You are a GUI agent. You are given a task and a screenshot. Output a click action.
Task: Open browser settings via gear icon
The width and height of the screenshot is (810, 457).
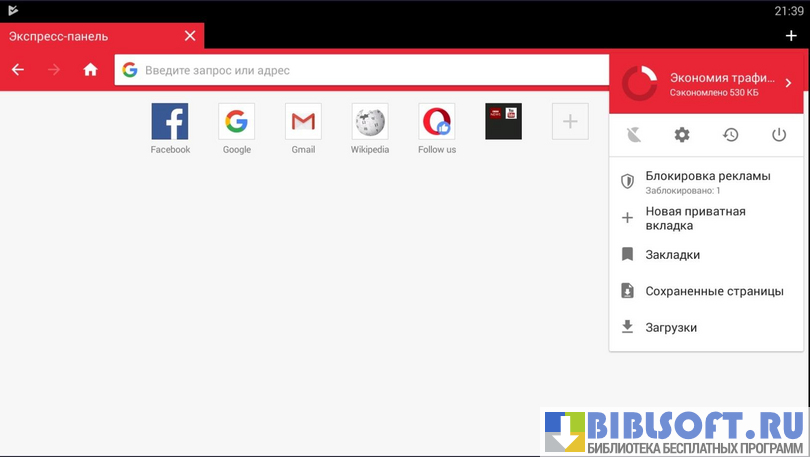[x=682, y=135]
